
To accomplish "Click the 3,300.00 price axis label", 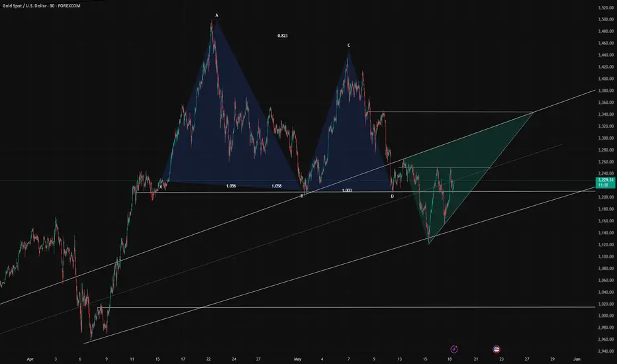I will (x=606, y=138).
